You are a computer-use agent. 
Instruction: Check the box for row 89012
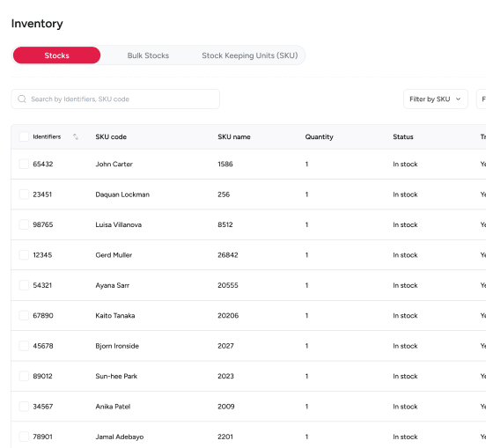(x=24, y=376)
